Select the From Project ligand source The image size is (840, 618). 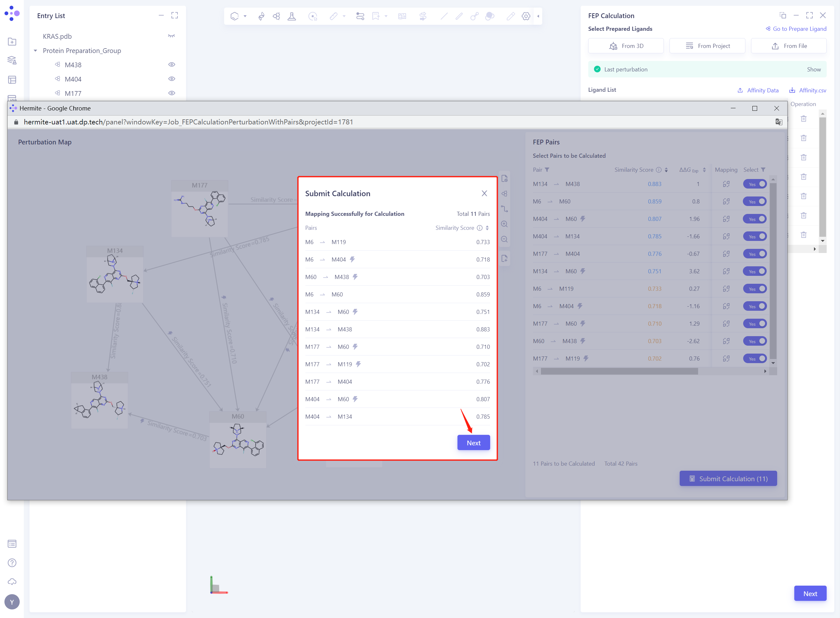pos(707,46)
